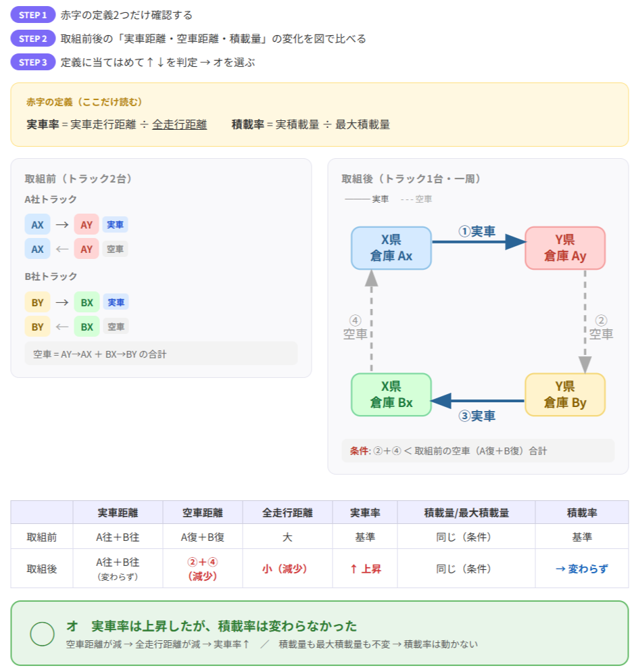Click the ③実車 label under bottom arrow
The height and width of the screenshot is (672, 634).
(477, 416)
